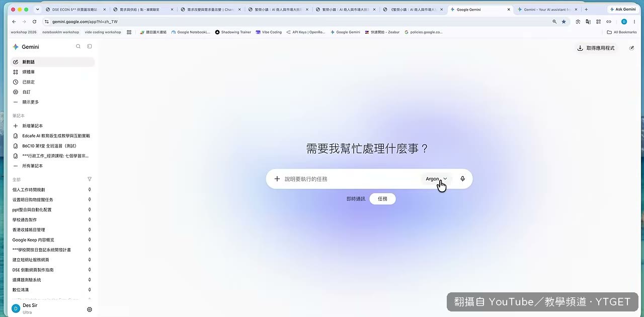This screenshot has height=317, width=644.
Task: Open the Argon model dropdown
Action: pyautogui.click(x=436, y=179)
